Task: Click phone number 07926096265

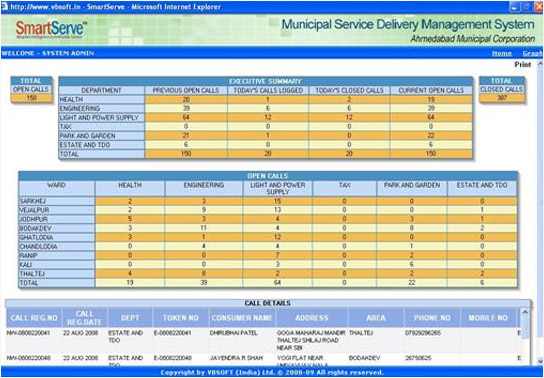Action: [x=423, y=333]
